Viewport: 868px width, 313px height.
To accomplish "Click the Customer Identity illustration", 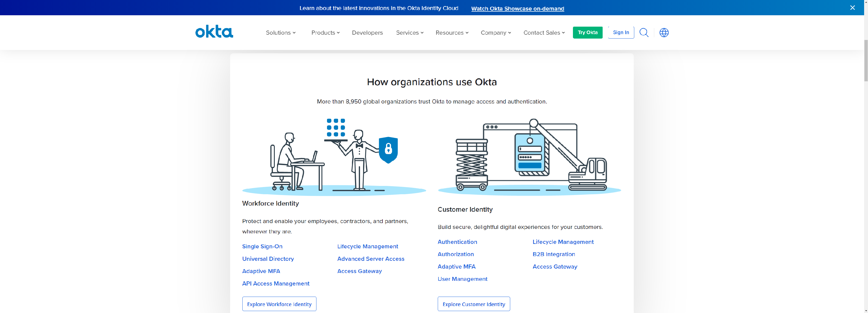I will click(529, 157).
